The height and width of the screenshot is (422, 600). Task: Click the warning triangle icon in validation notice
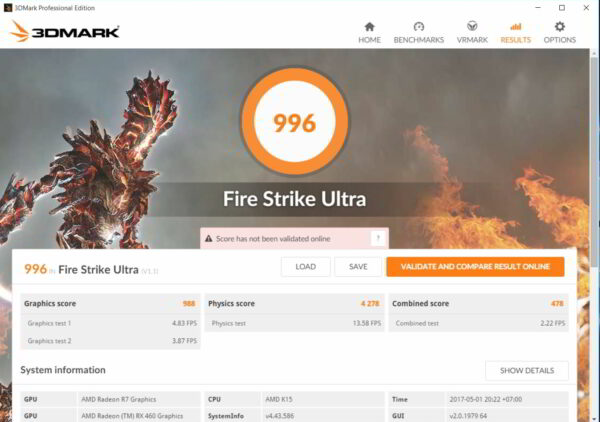[209, 239]
